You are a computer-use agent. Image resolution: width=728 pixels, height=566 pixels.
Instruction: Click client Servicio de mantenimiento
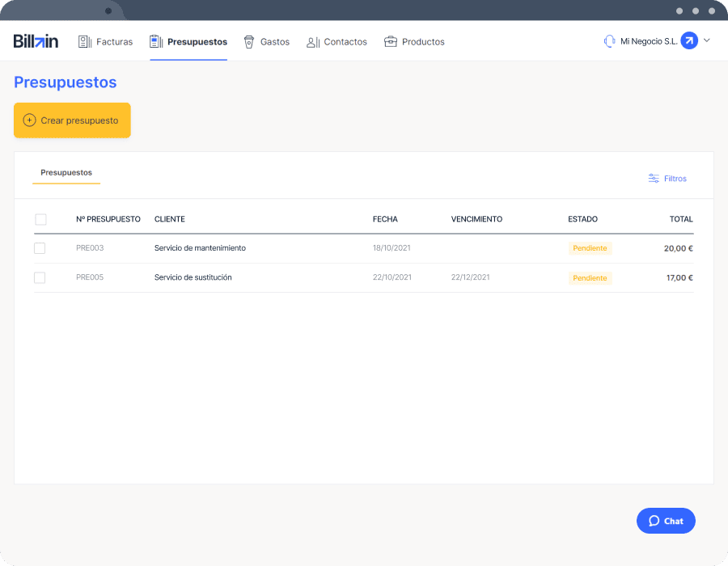[x=200, y=247]
